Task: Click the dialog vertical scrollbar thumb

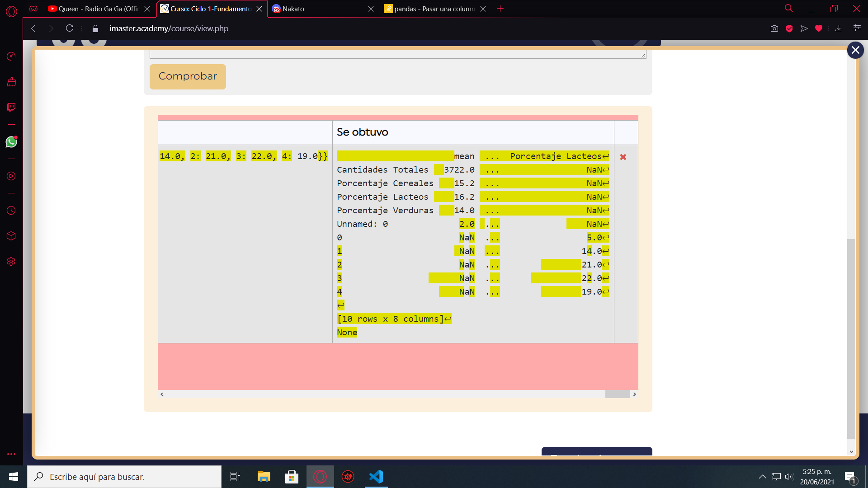Action: [851, 338]
